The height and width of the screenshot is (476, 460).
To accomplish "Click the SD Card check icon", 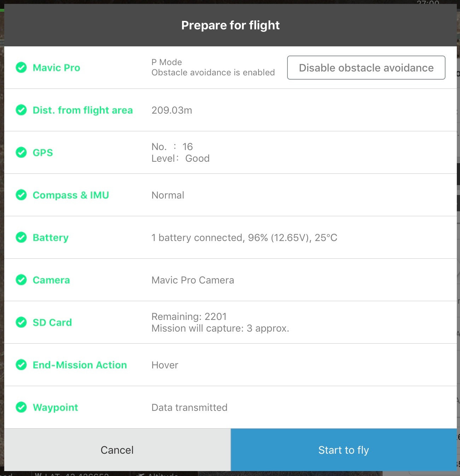I will [x=21, y=322].
